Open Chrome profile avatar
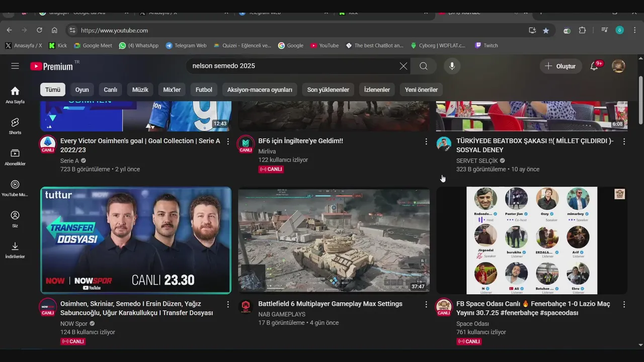The height and width of the screenshot is (362, 644). pos(619,30)
